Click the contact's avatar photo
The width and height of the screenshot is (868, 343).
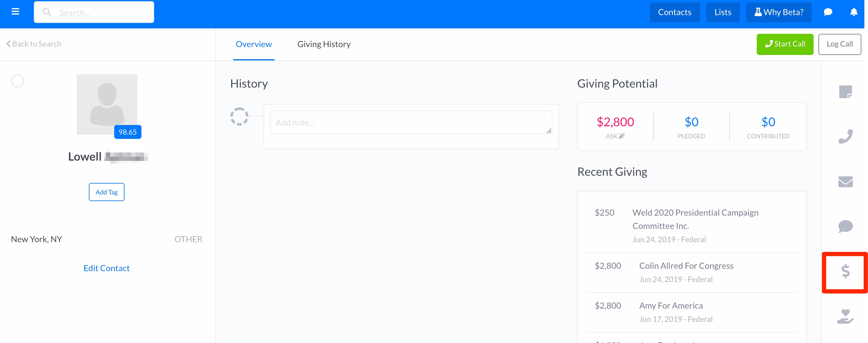(107, 104)
